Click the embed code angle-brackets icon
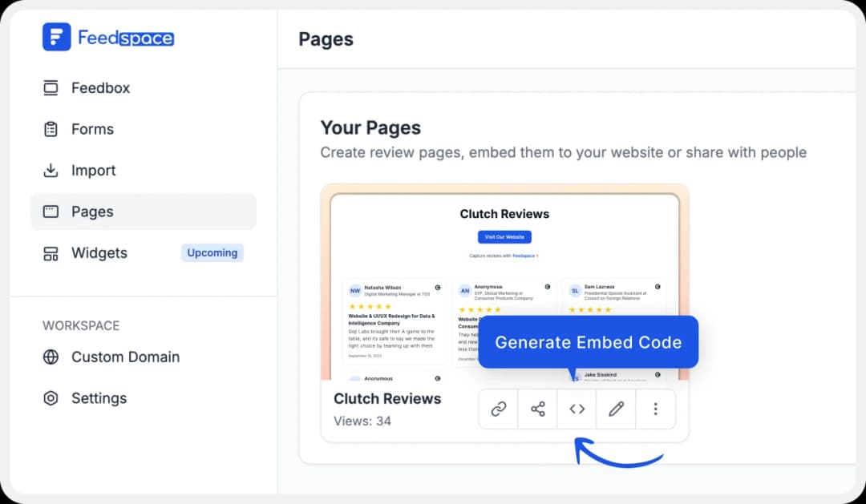Image resolution: width=866 pixels, height=504 pixels. click(577, 409)
